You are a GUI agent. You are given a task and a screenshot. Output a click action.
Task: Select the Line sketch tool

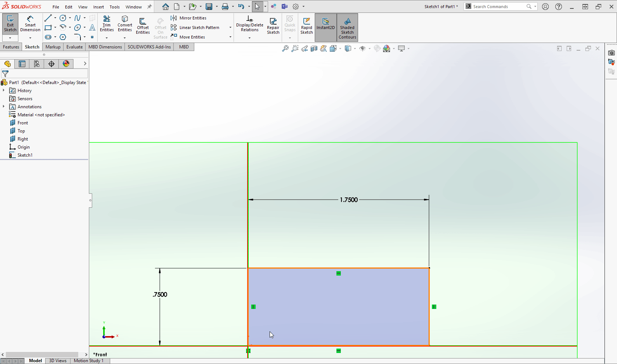point(48,18)
